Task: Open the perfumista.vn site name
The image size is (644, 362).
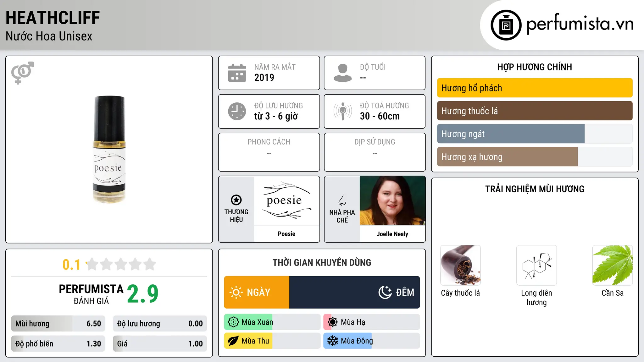Action: point(580,24)
